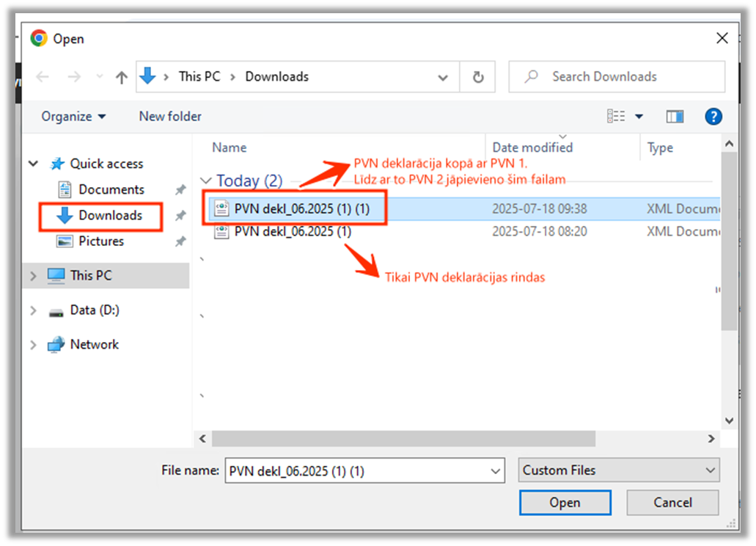Click New folder in toolbar
Viewport: 756px width, 546px height.
click(x=170, y=117)
